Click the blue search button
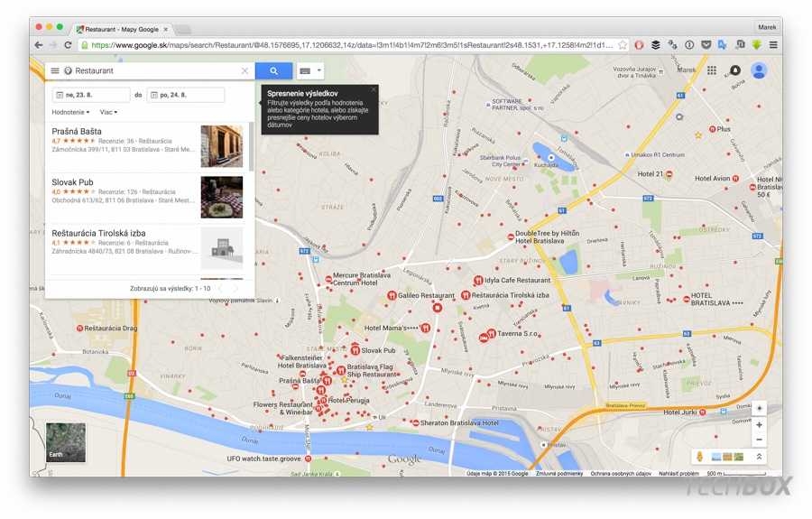812x519 pixels. (274, 71)
